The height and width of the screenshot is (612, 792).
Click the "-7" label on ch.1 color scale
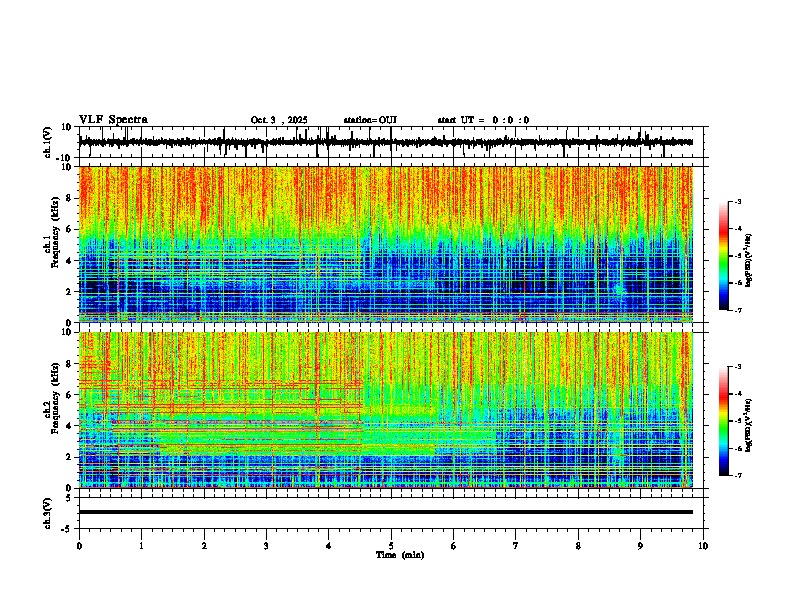[x=737, y=310]
